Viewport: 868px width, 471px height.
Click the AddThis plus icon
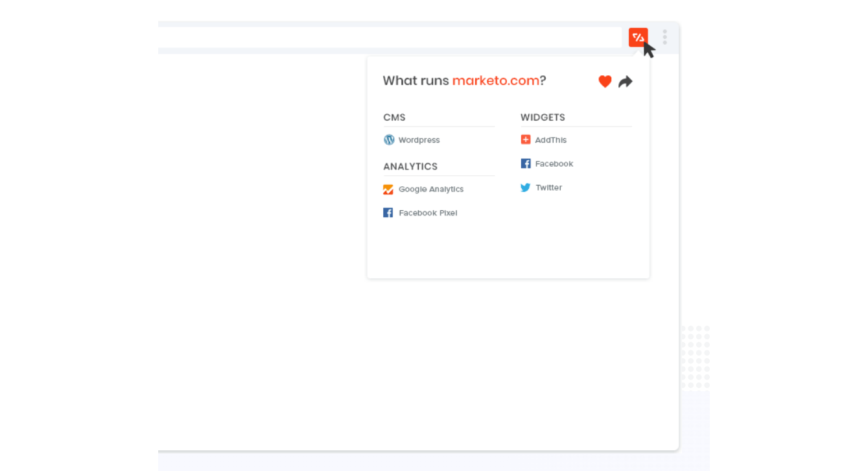(526, 139)
